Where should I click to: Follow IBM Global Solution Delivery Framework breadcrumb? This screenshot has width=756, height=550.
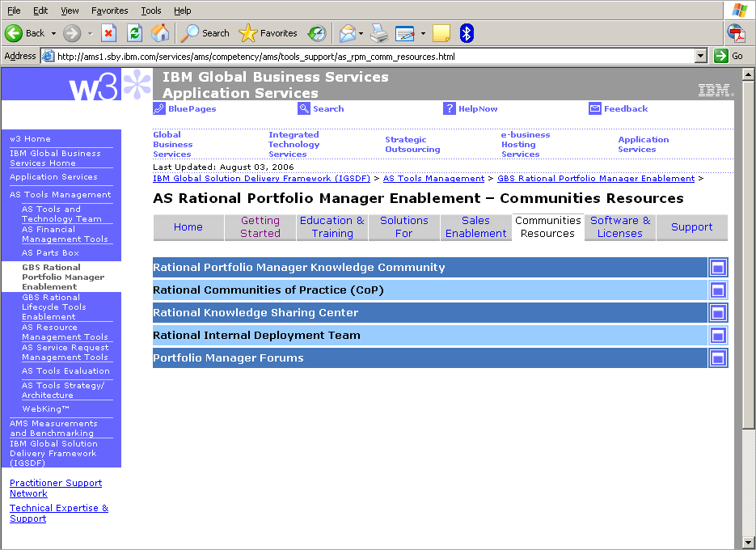pyautogui.click(x=261, y=179)
